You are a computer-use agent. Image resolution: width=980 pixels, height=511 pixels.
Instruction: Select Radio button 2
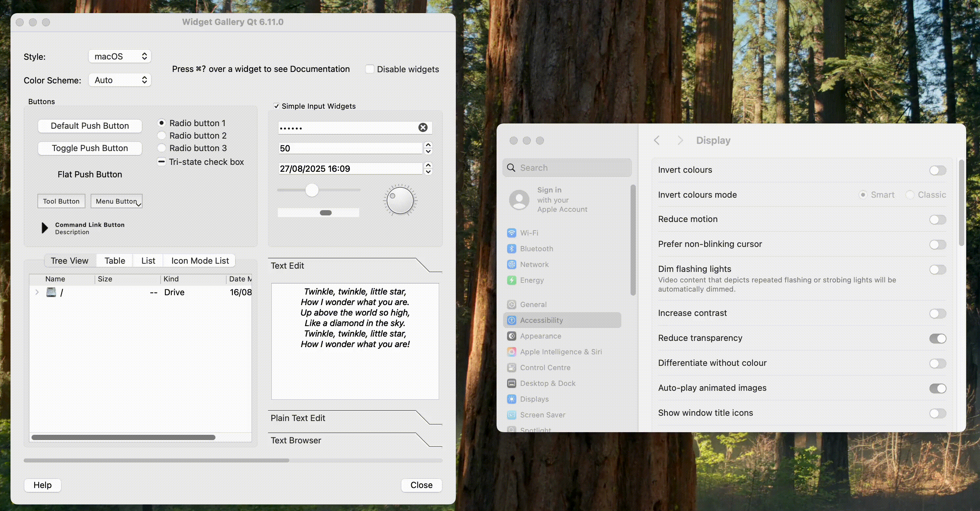tap(161, 135)
